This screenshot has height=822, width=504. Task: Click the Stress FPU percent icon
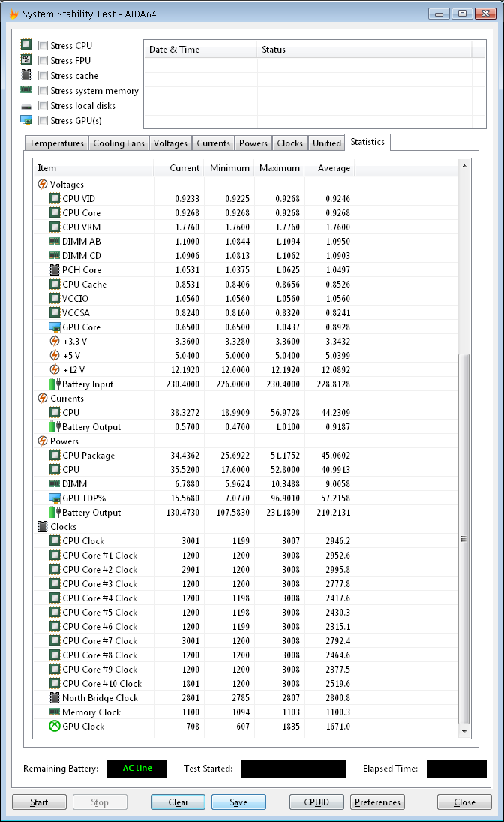click(x=26, y=61)
